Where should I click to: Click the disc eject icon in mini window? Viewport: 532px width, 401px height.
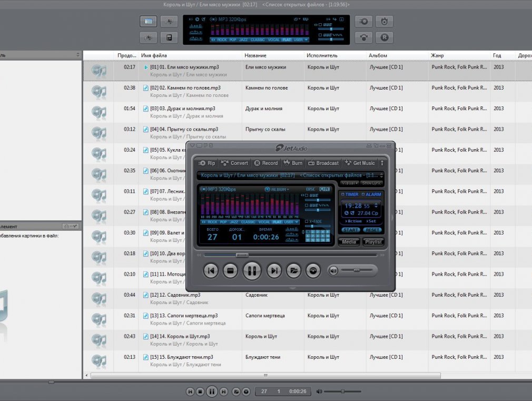coord(313,271)
